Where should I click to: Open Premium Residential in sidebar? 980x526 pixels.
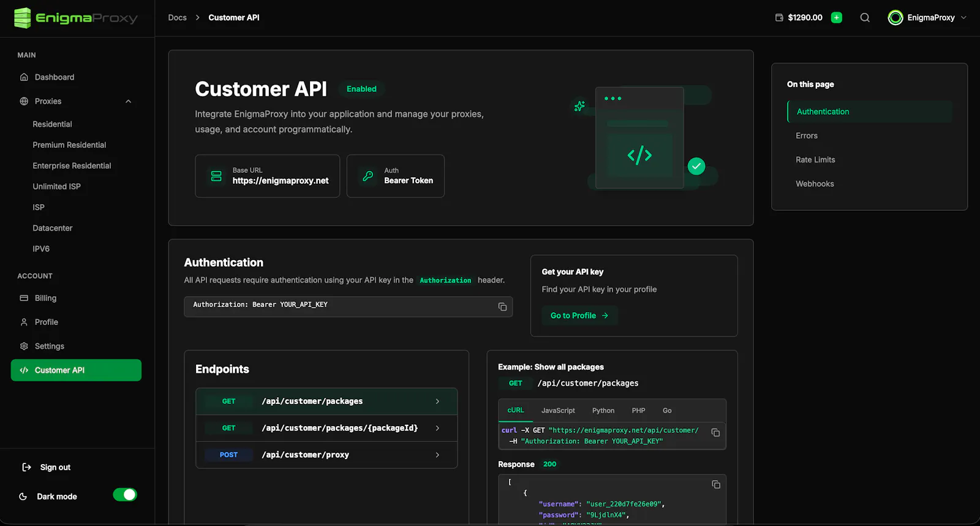[69, 145]
